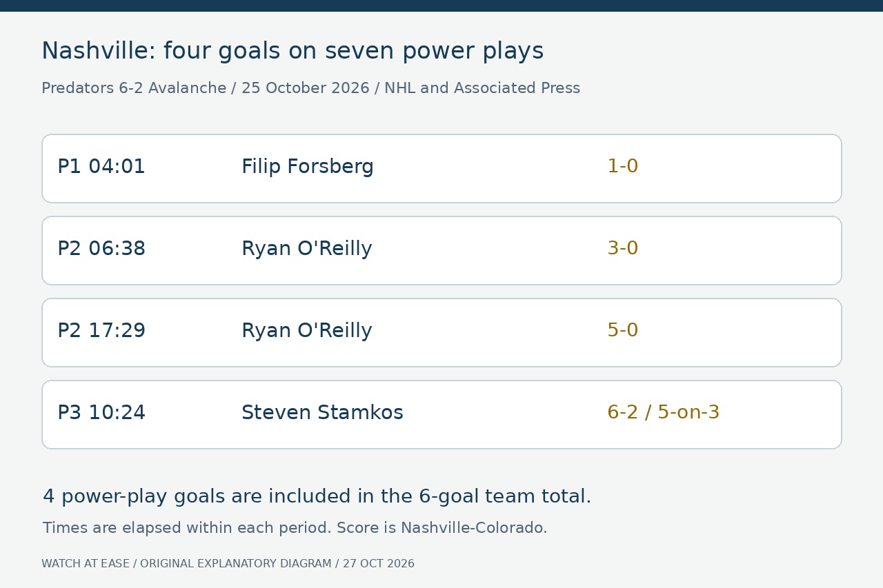Click the 3-0 score value

622,248
